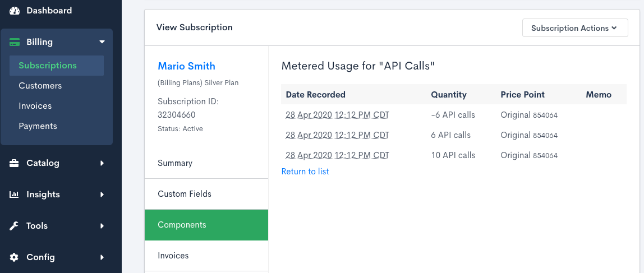Click the date of the -6 API calls row

[x=337, y=115]
